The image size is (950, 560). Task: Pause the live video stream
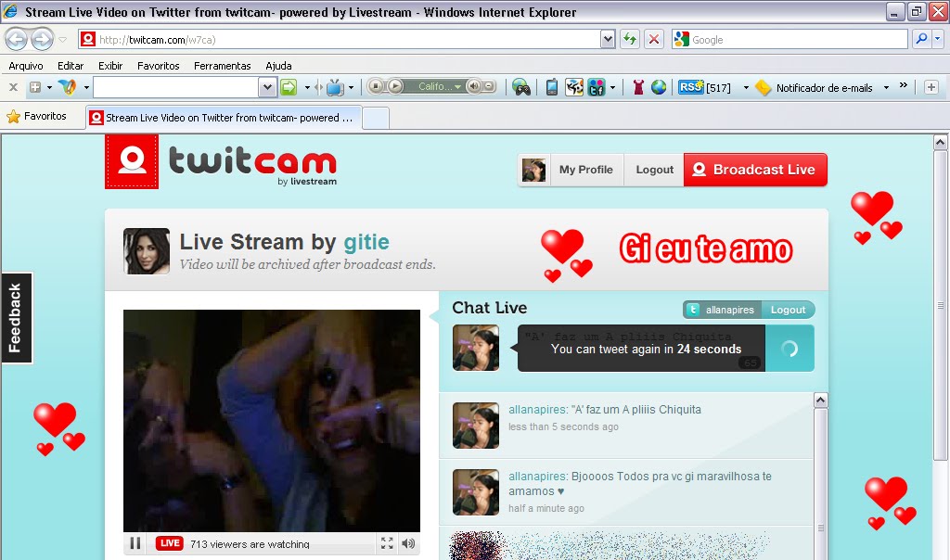point(135,543)
